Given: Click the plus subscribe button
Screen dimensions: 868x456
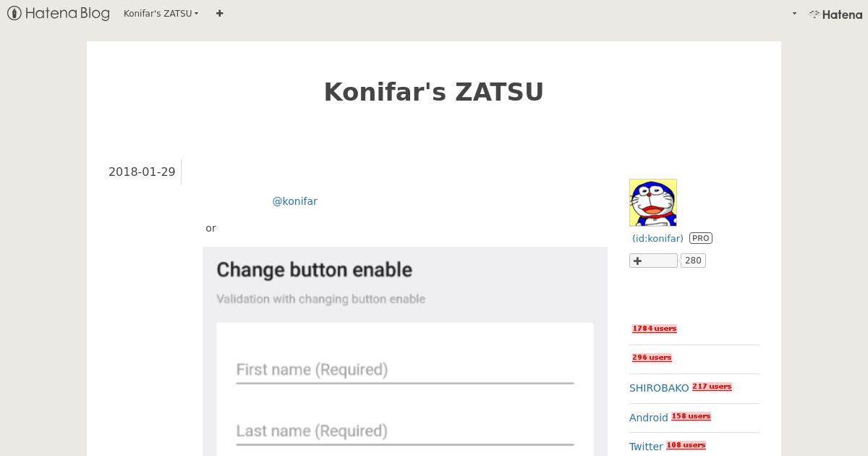Looking at the screenshot, I should (653, 261).
